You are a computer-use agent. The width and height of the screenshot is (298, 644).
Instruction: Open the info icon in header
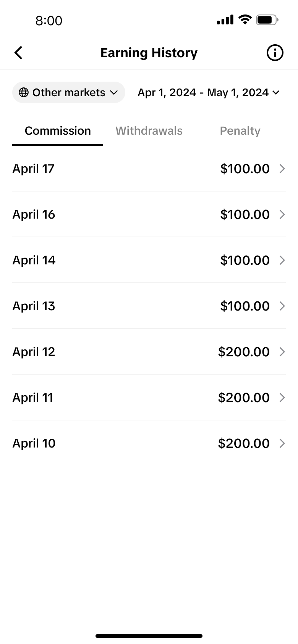click(275, 53)
